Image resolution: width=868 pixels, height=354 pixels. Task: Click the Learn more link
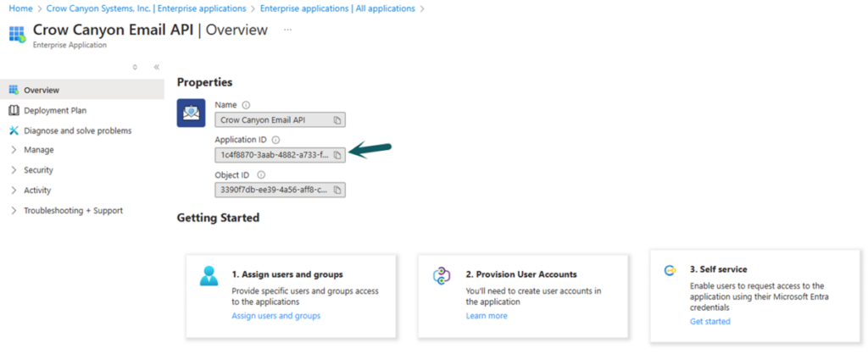click(487, 316)
